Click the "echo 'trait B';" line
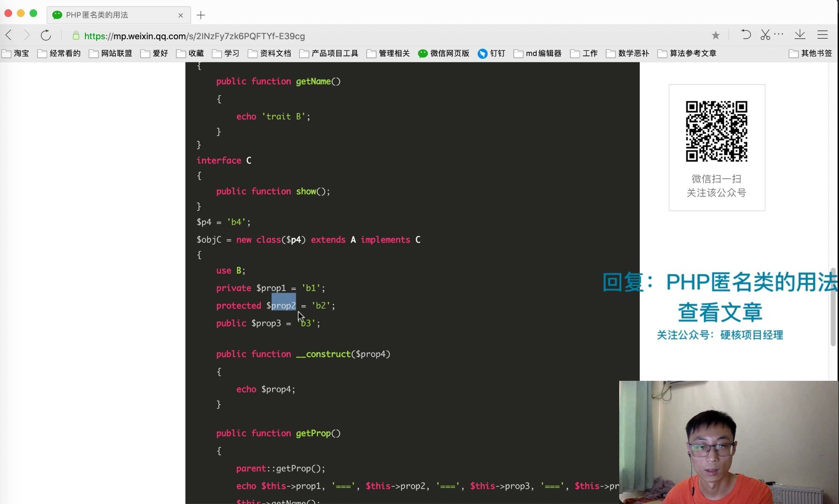This screenshot has height=504, width=839. click(273, 117)
